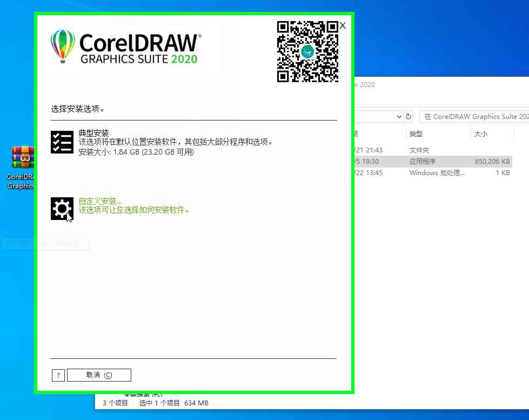
Task: Refresh the File Explorer folder view
Action: pyautogui.click(x=409, y=116)
